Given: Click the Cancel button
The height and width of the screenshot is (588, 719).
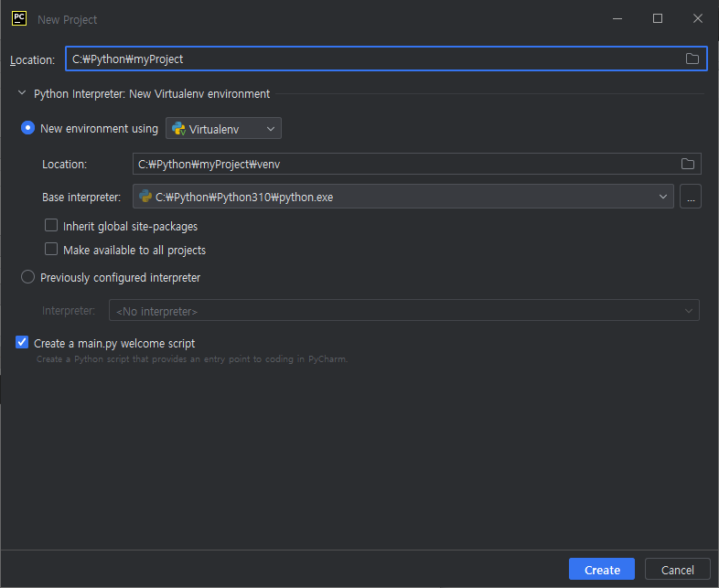Looking at the screenshot, I should [x=677, y=569].
